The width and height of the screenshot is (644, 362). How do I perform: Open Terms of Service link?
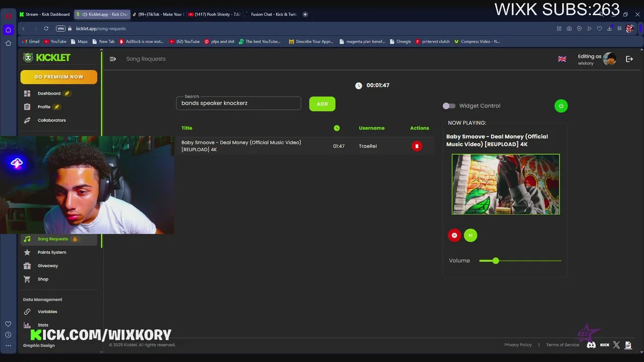(562, 345)
